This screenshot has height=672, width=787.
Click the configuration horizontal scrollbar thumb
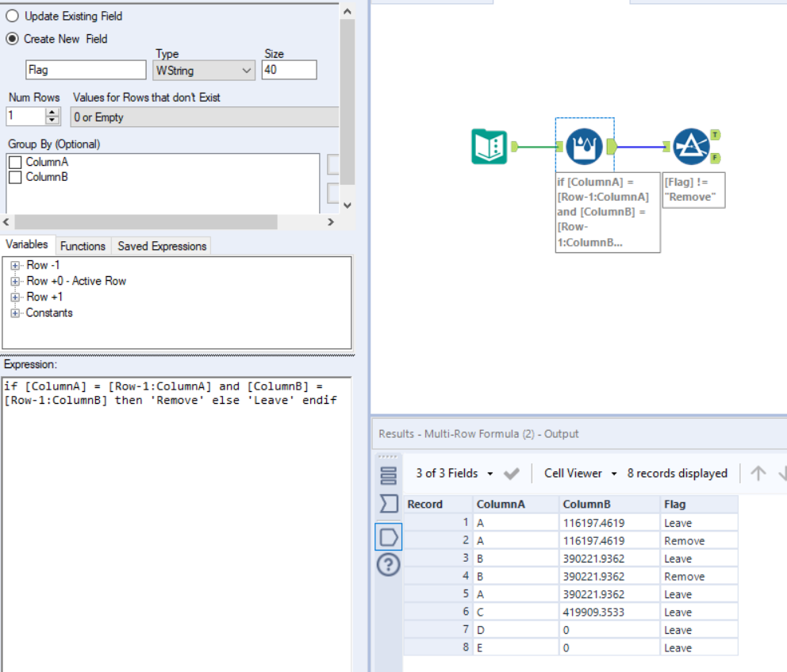(x=146, y=222)
